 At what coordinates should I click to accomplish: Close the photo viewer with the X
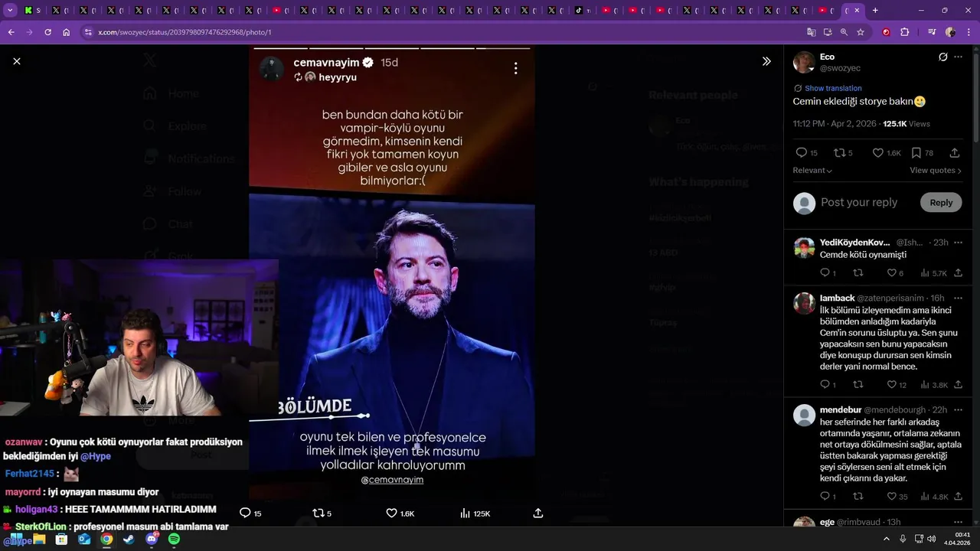[x=17, y=61]
